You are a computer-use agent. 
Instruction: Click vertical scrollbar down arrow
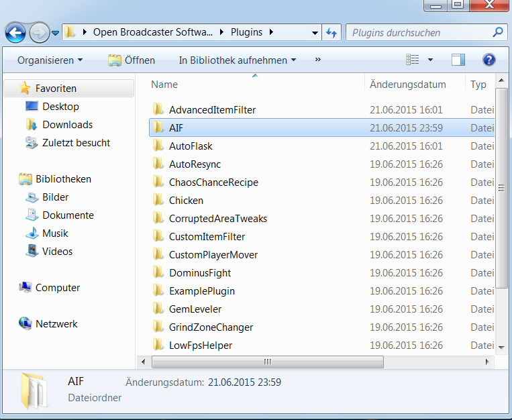coord(501,348)
